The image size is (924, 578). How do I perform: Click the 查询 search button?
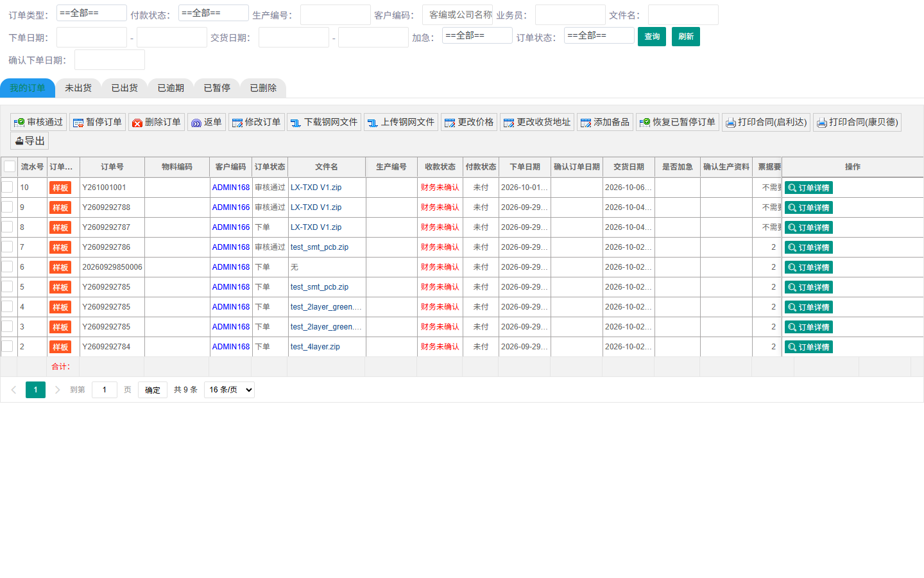coord(652,37)
